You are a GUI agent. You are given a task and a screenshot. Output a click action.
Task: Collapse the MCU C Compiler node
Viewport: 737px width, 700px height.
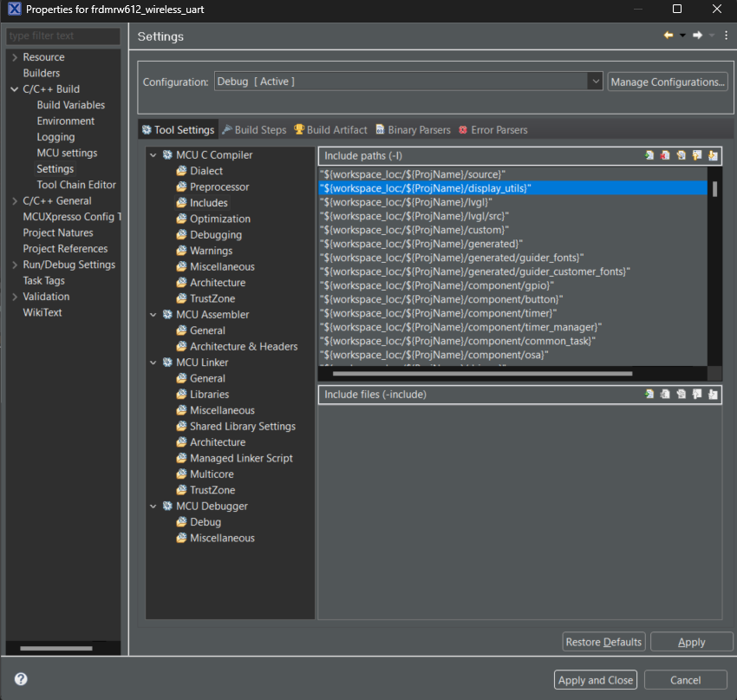(x=153, y=155)
